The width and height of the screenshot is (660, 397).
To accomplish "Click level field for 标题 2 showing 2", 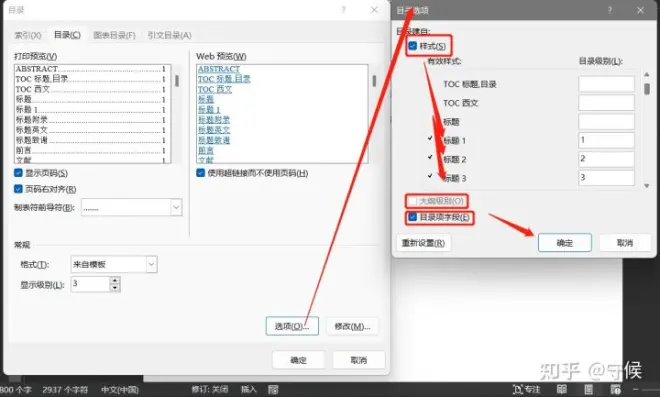I will [607, 159].
